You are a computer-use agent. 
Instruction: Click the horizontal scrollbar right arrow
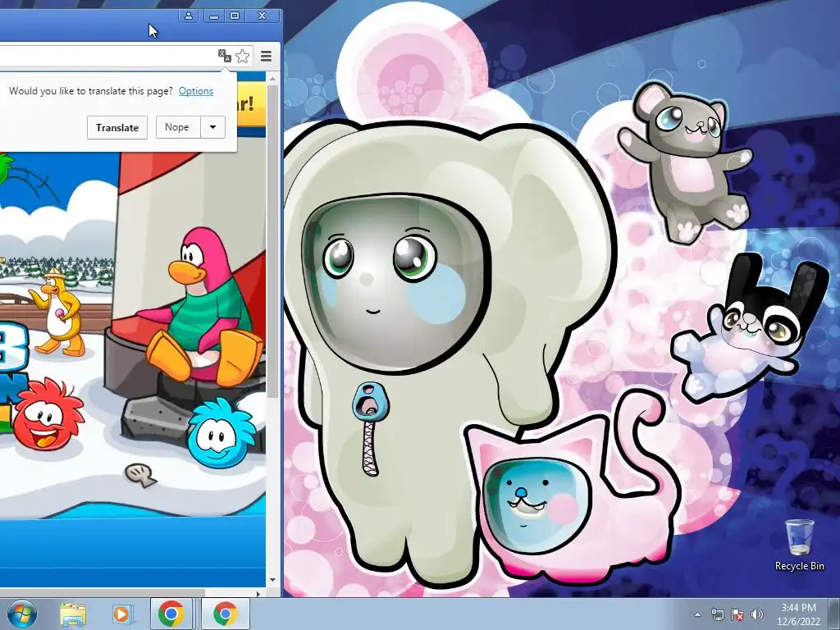(258, 594)
